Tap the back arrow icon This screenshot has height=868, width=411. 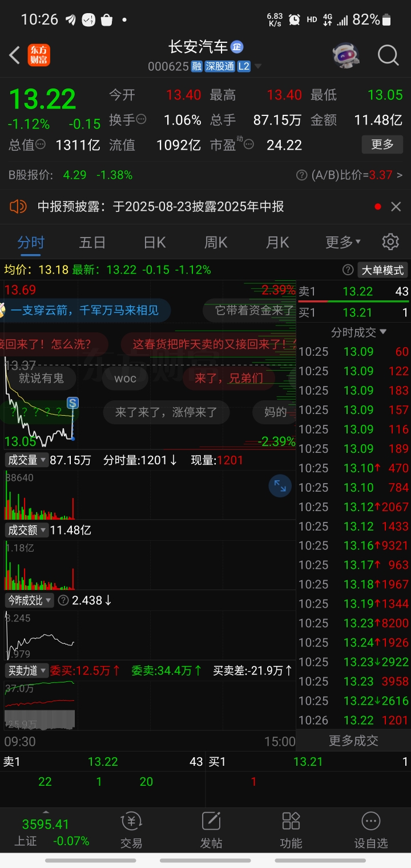click(x=15, y=55)
